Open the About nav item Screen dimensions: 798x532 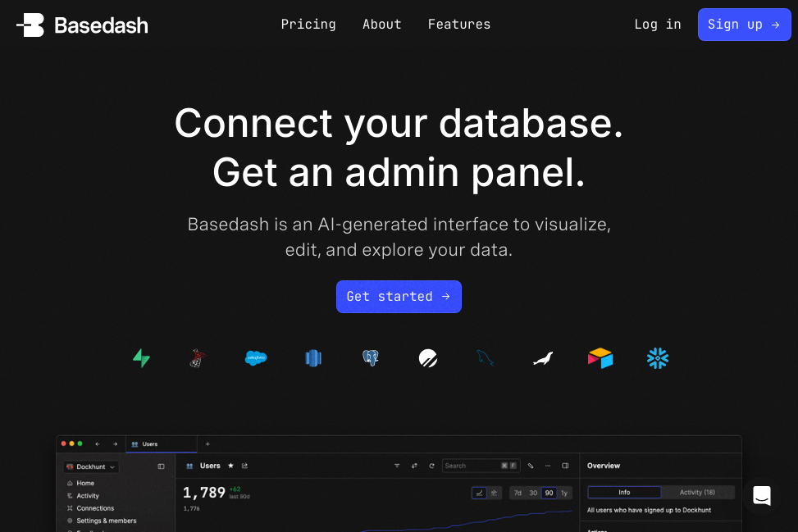(381, 25)
